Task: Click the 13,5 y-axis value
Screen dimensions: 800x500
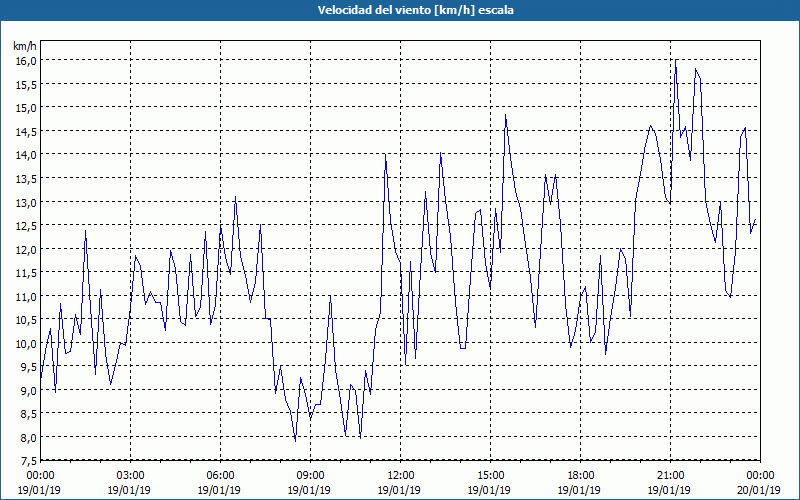Action: 27,178
